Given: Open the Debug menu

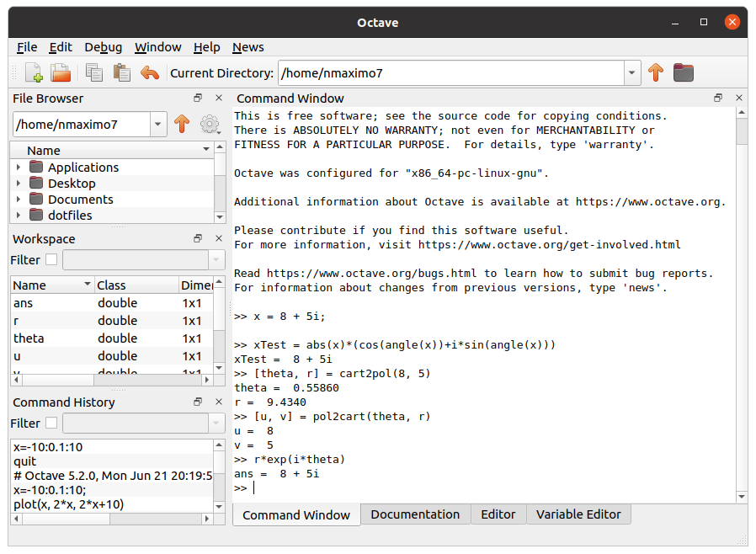Looking at the screenshot, I should 103,47.
